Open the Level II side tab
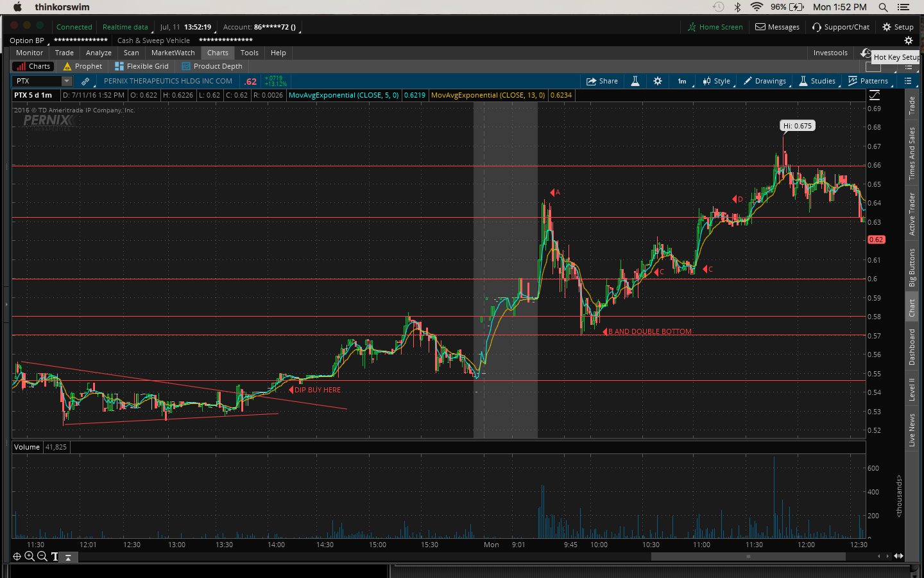924x578 pixels. pos(912,389)
